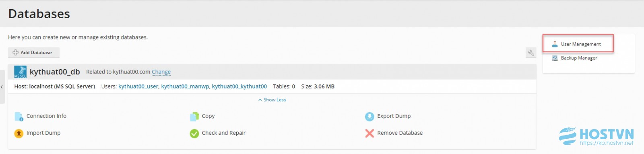This screenshot has width=644, height=154.
Task: Expand the left sidebar arrow handle
Action: pos(2,86)
